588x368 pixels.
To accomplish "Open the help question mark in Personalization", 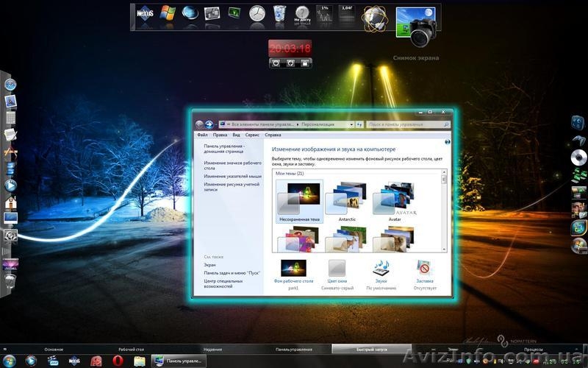I will [448, 141].
